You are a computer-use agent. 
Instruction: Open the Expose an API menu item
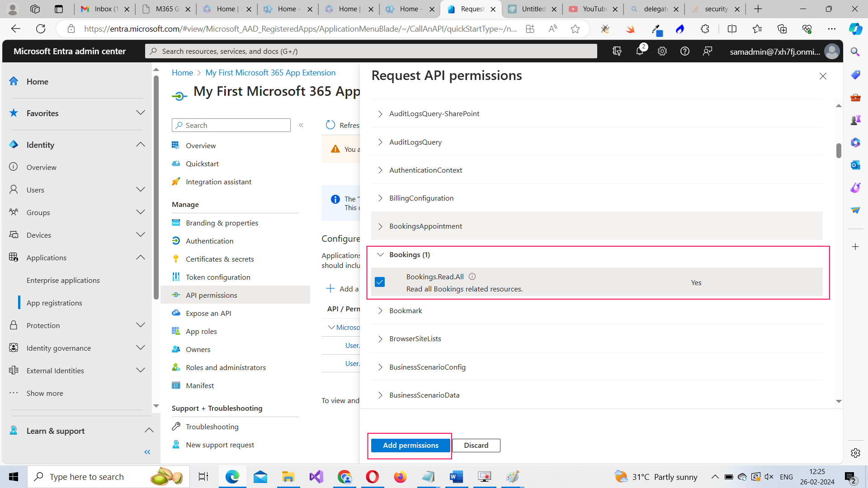pyautogui.click(x=208, y=313)
